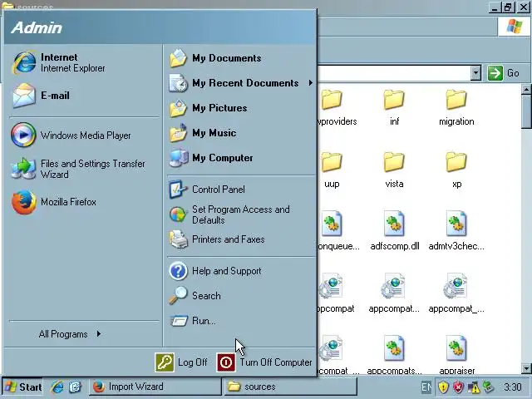Select the appcompat... file in middle column

[x=394, y=293]
